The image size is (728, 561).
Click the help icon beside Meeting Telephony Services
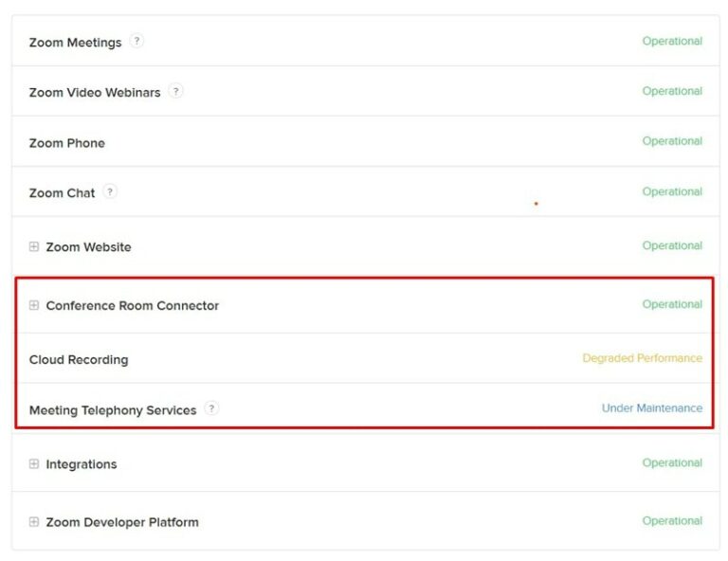point(212,408)
